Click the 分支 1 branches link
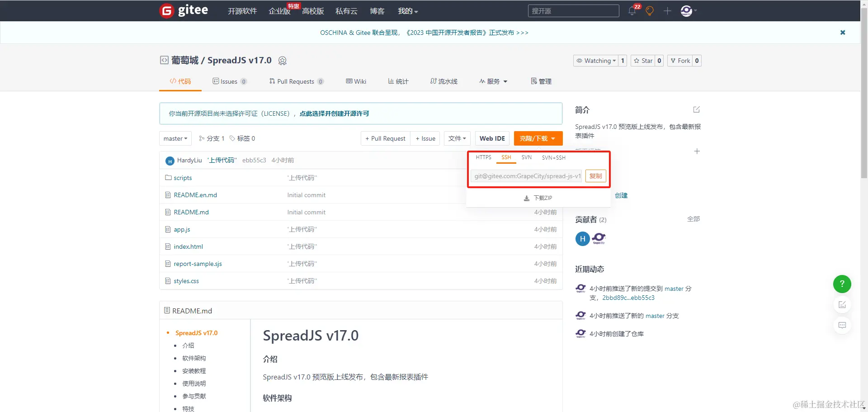 click(212, 138)
